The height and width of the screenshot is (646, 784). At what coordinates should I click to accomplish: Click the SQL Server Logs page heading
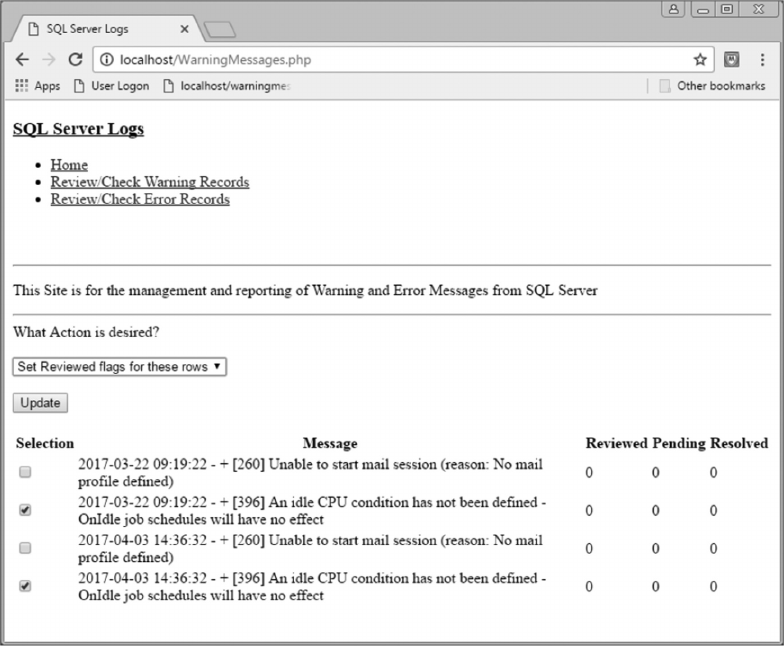(78, 129)
